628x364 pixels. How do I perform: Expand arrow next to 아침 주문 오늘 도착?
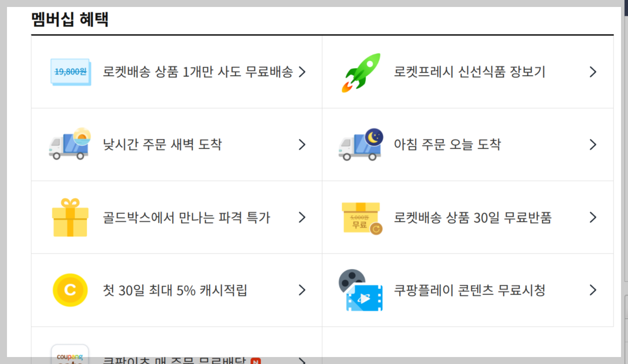click(593, 144)
